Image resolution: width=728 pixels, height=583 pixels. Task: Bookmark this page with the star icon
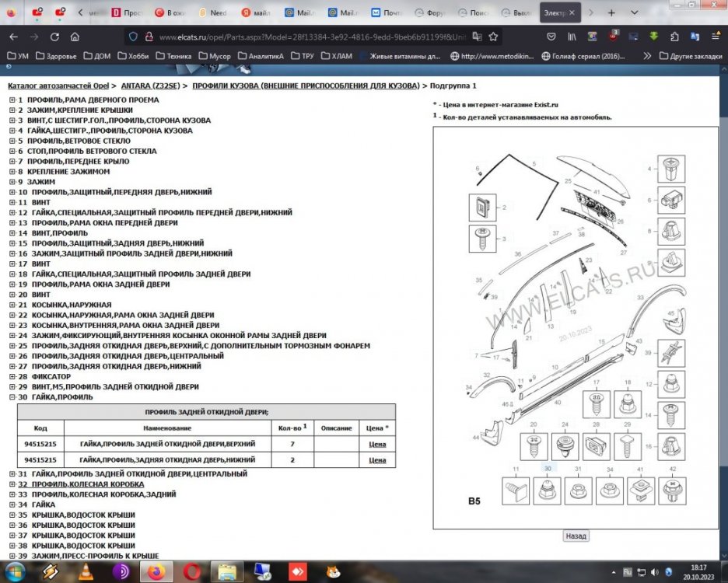point(493,37)
